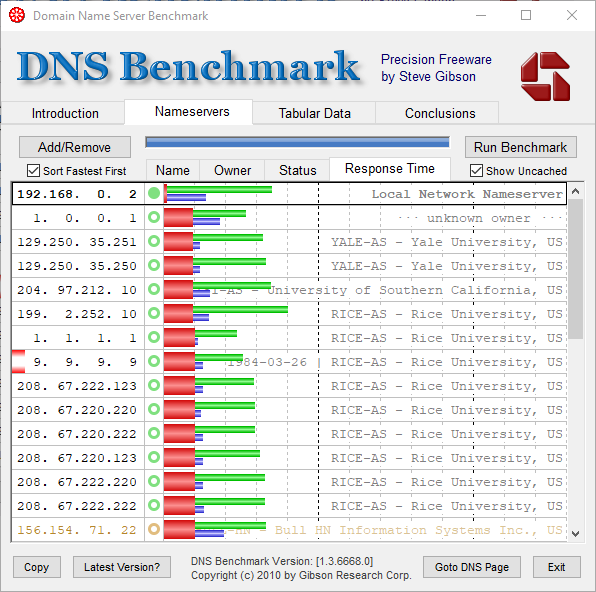Viewport: 596px width, 592px height.
Task: Click scrollbar down arrow in server list
Action: [575, 534]
